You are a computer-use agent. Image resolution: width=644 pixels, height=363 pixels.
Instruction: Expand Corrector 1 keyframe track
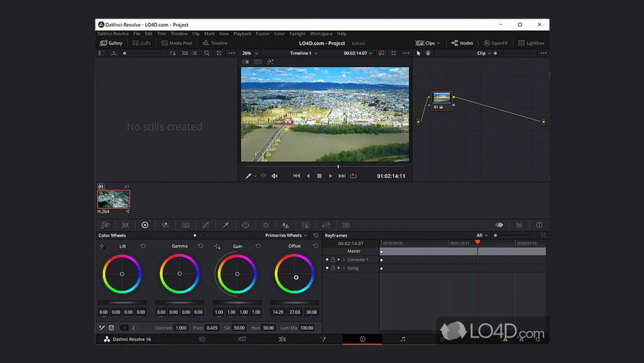tap(344, 259)
